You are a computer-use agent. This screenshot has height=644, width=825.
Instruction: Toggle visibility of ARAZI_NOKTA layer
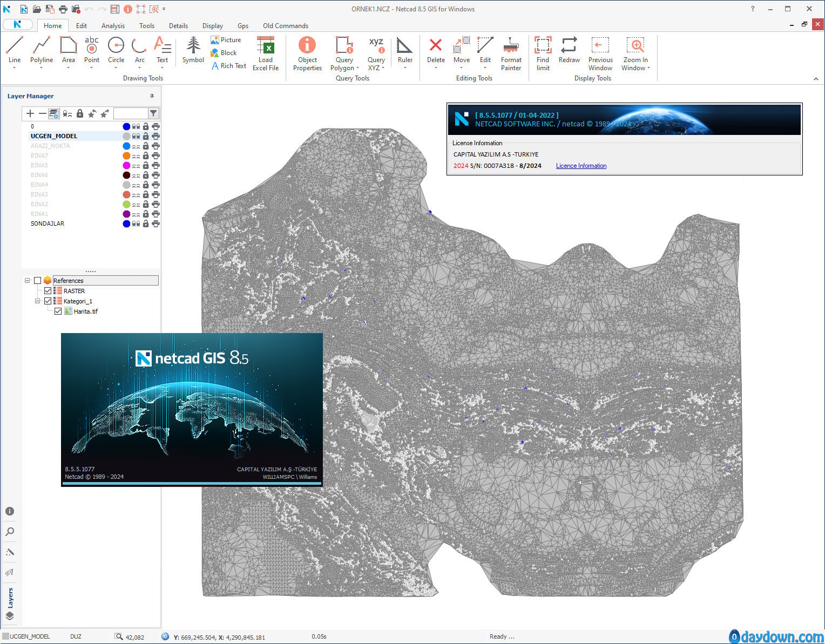pyautogui.click(x=136, y=146)
